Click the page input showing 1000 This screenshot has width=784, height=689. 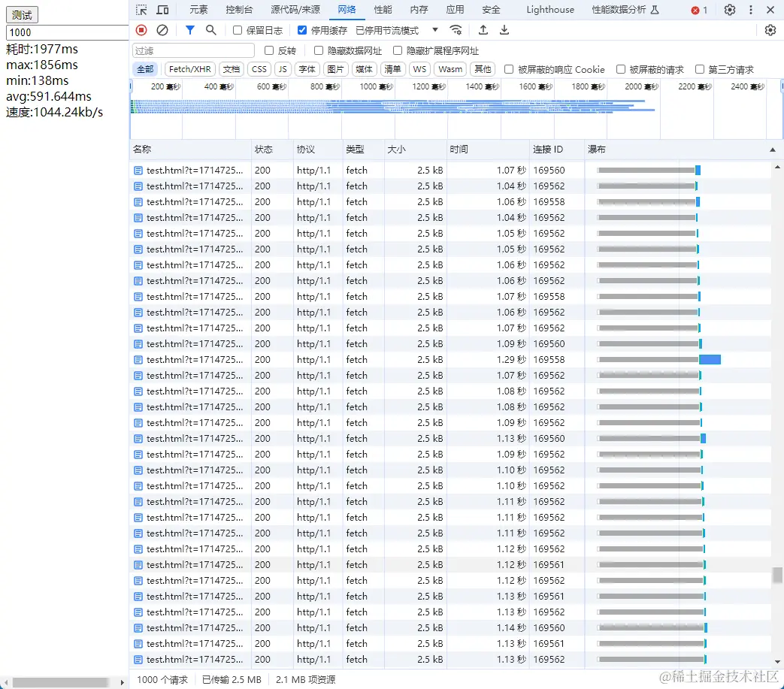coord(67,32)
